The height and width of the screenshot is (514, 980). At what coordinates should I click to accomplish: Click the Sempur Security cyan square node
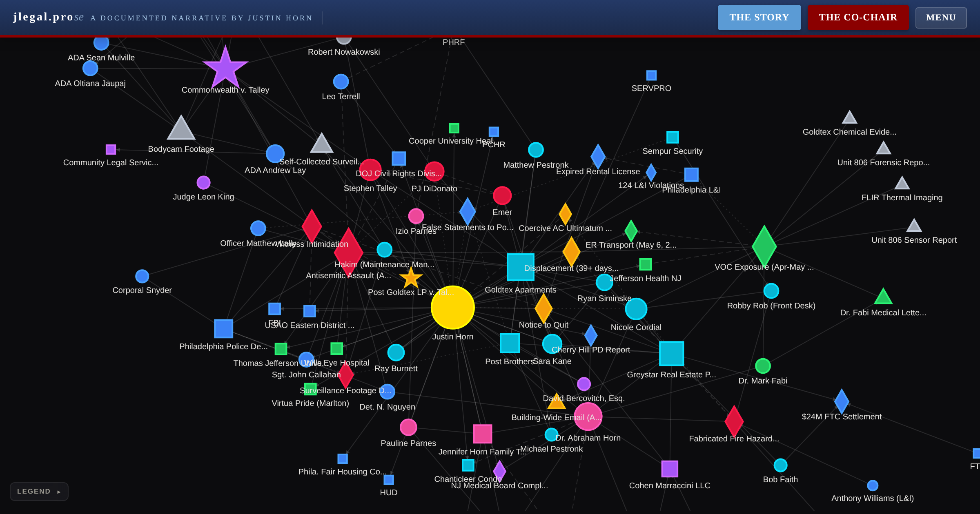673,137
